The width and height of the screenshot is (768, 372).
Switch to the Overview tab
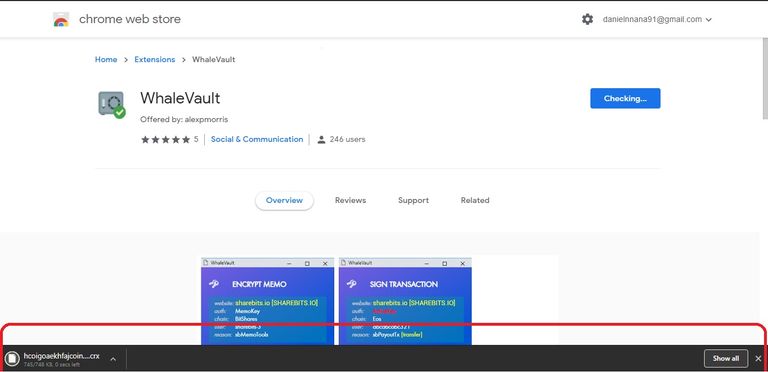[284, 200]
